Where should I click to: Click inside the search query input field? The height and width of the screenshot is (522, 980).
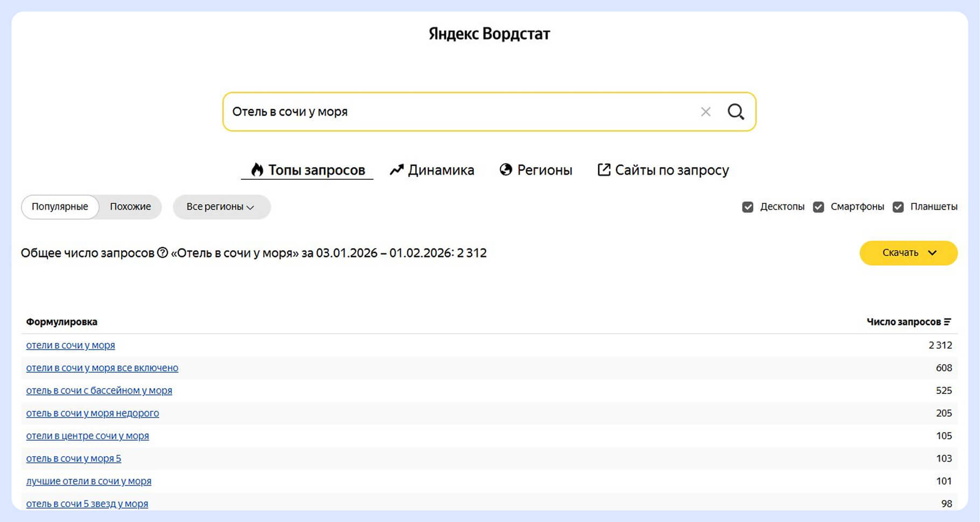click(x=458, y=112)
